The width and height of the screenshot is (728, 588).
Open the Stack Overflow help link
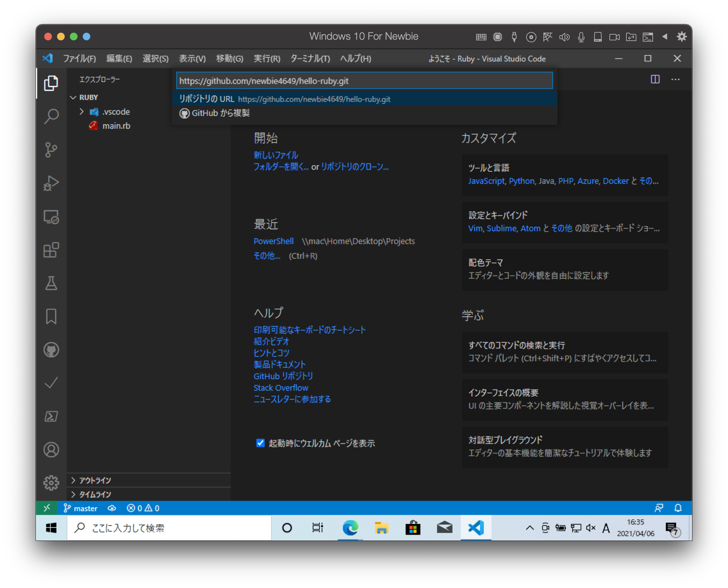click(281, 388)
